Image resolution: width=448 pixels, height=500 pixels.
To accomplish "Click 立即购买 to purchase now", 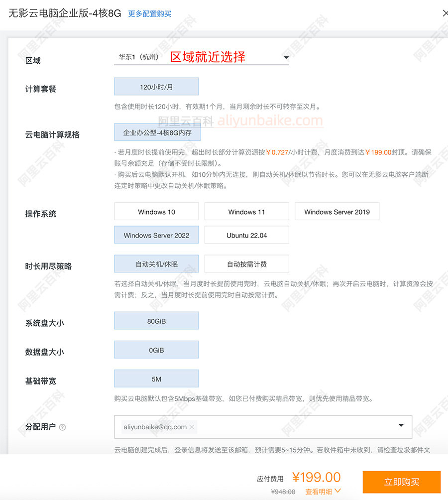I will pyautogui.click(x=401, y=482).
